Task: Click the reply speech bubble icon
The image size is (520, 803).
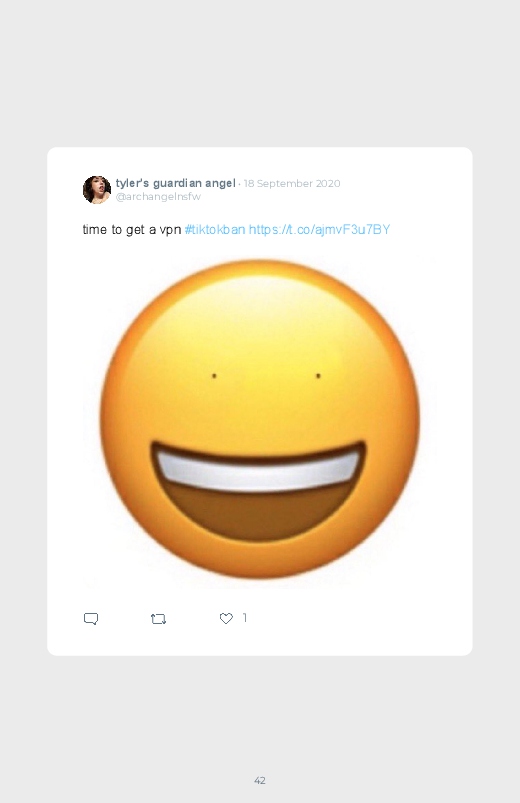Action: point(91,619)
